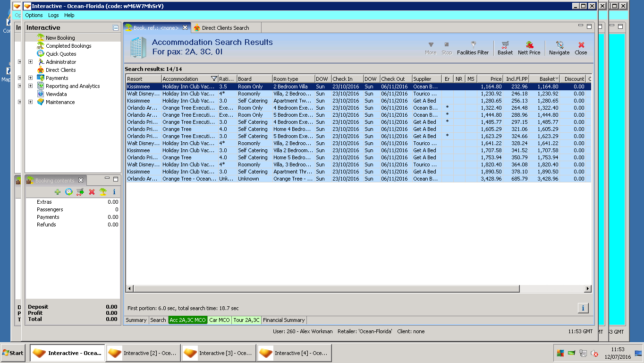This screenshot has width=644, height=363.
Task: Switch to Interactive [2] in the taskbar
Action: pos(143,353)
